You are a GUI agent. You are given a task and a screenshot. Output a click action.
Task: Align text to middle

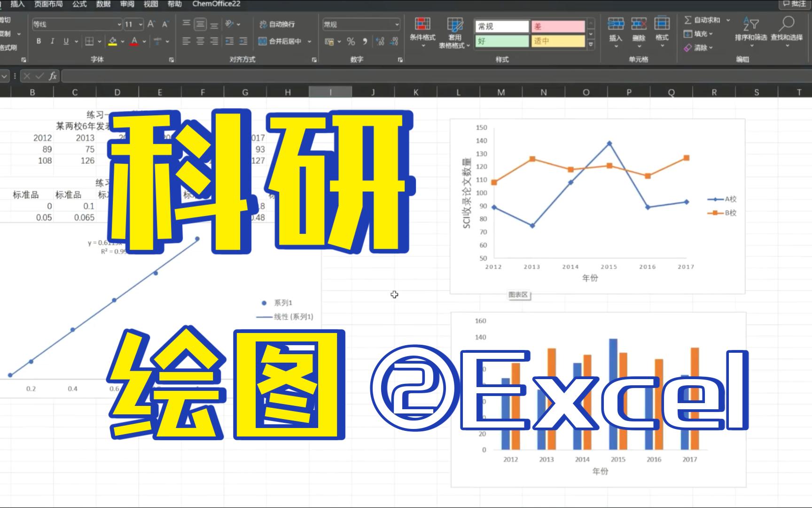(x=200, y=24)
